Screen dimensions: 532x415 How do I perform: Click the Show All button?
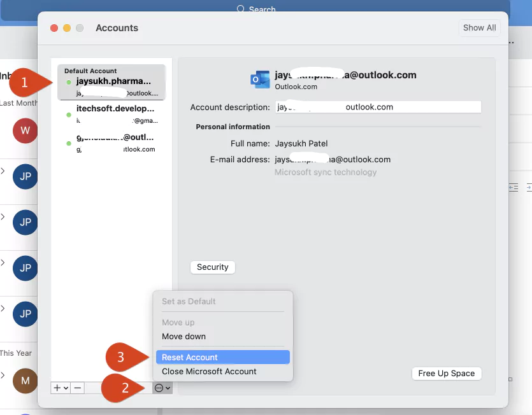479,28
